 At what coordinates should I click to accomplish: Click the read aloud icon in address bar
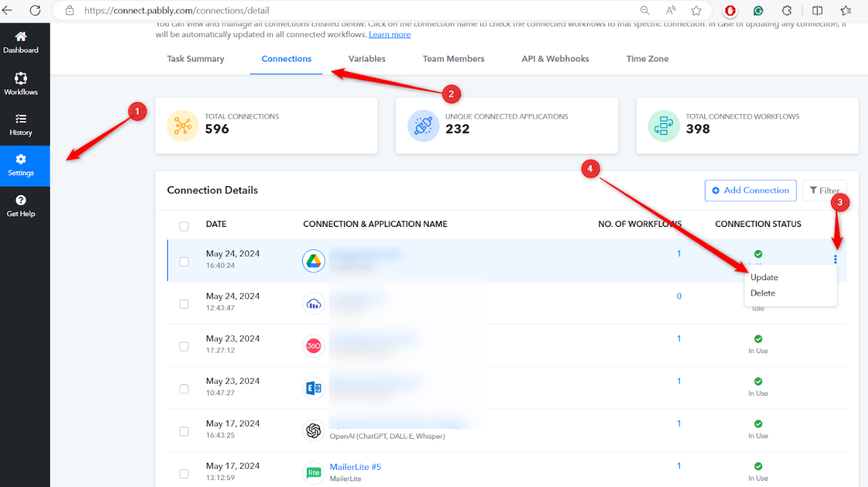671,10
